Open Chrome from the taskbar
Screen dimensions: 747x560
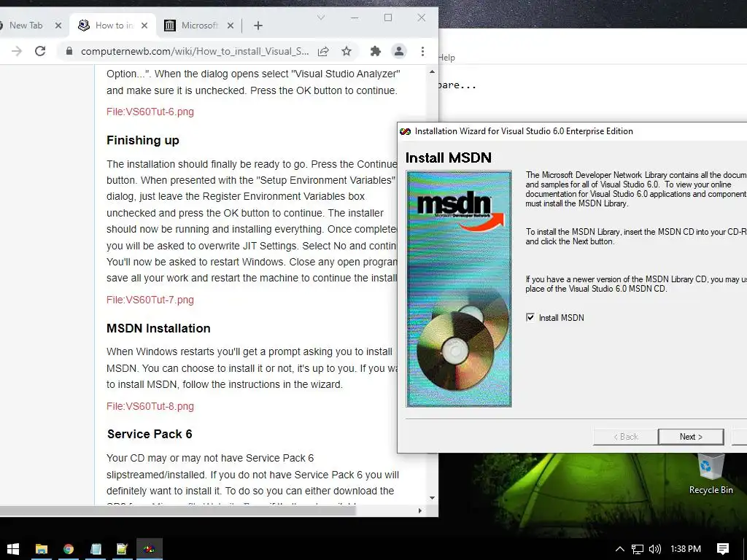point(69,549)
